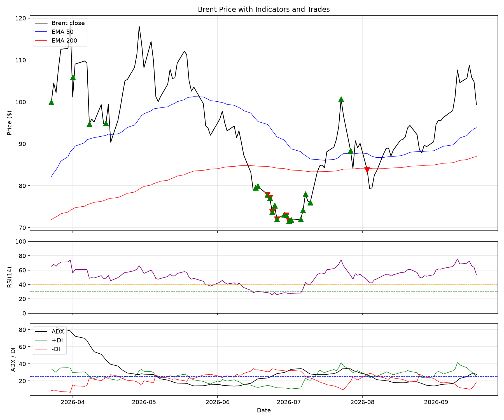The image size is (504, 420).
Task: Click the RSI(14) axis label
Action: (9, 277)
